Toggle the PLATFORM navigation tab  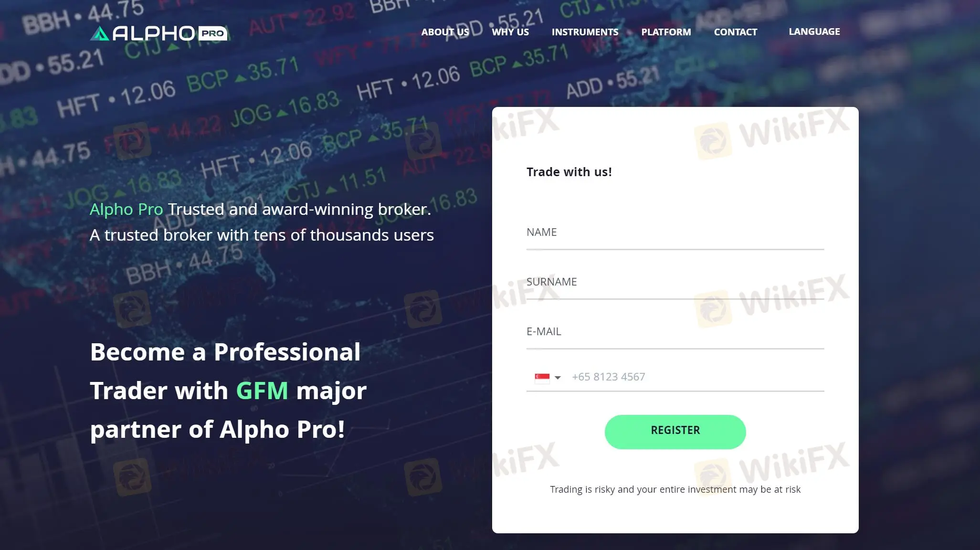tap(666, 32)
